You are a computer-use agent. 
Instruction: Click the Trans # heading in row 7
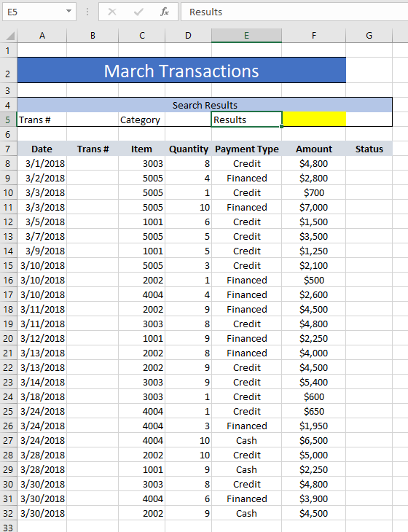tap(93, 149)
